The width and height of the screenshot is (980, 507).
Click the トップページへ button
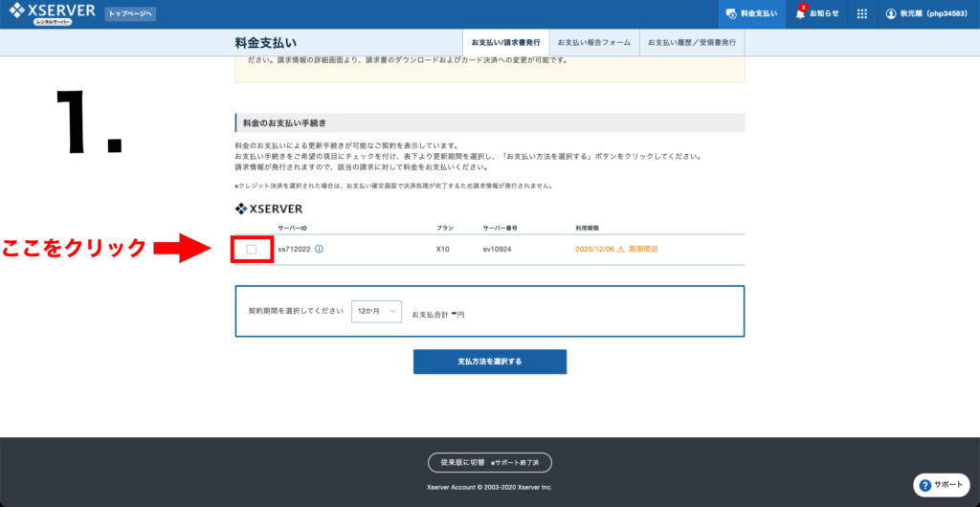[130, 13]
